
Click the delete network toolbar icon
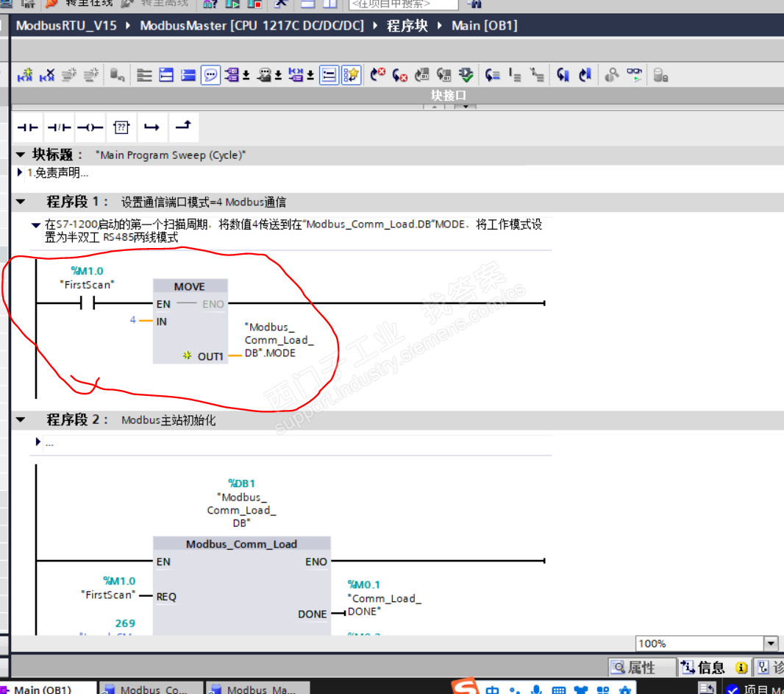point(47,75)
